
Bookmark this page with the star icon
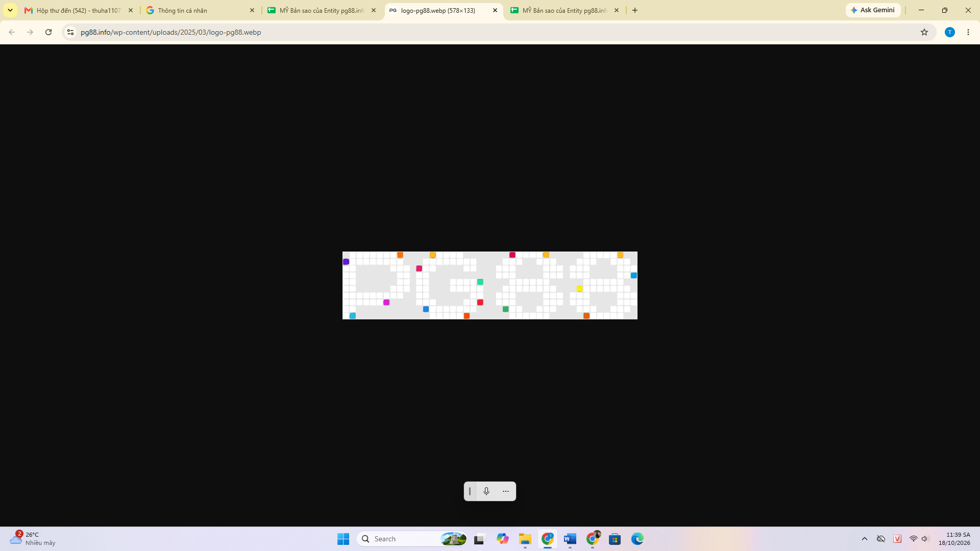924,32
